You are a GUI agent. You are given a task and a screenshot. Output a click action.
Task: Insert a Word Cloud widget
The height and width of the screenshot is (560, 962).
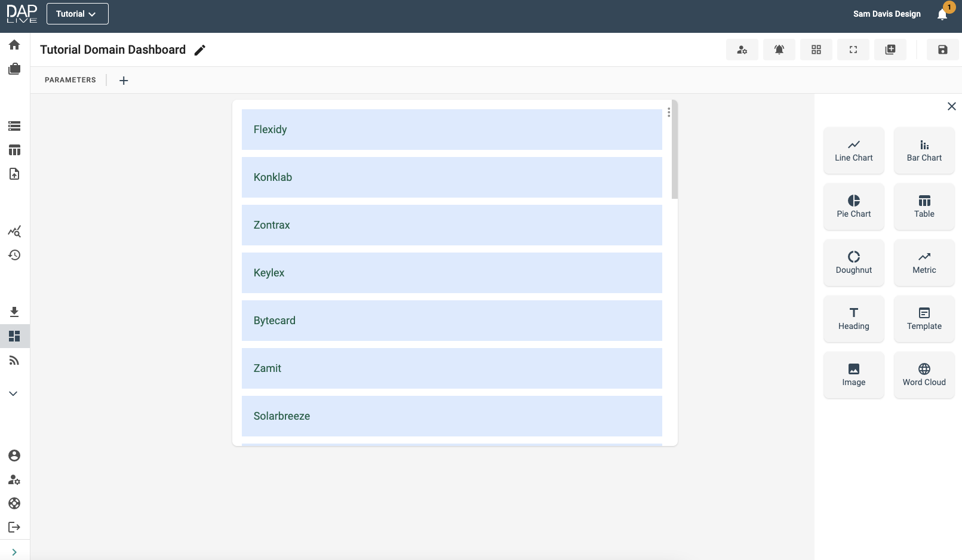click(924, 375)
